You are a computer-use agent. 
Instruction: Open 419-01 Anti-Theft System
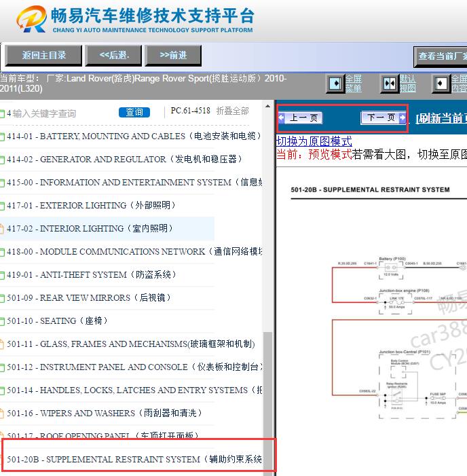pos(92,274)
